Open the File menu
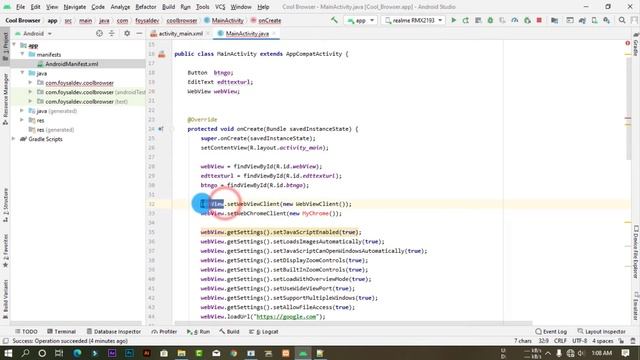The image size is (640, 360). pyautogui.click(x=20, y=7)
